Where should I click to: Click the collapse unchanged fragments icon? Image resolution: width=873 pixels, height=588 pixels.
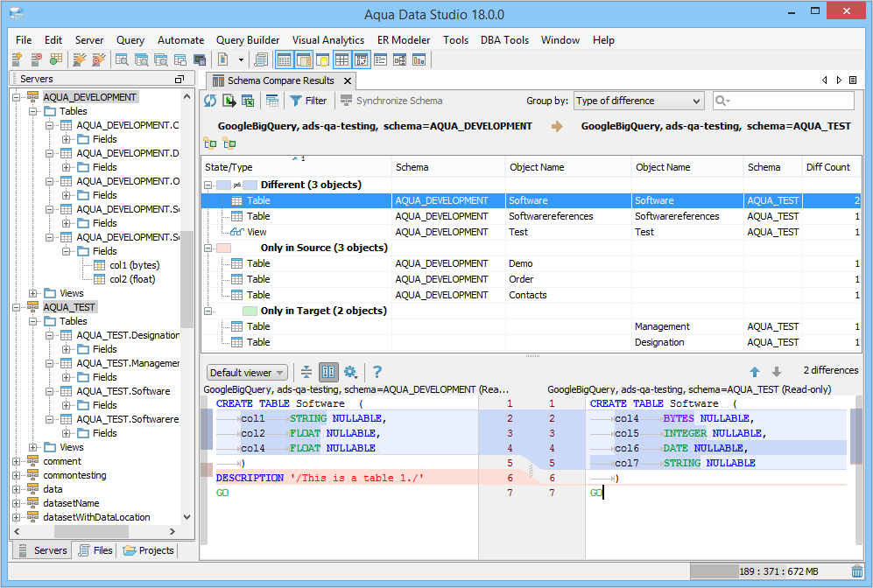(x=306, y=372)
